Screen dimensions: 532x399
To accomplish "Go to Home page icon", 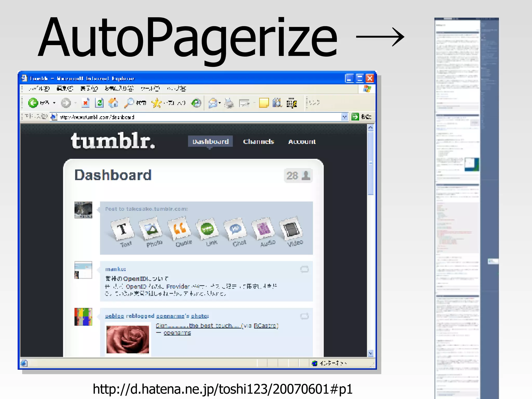I will (x=113, y=103).
